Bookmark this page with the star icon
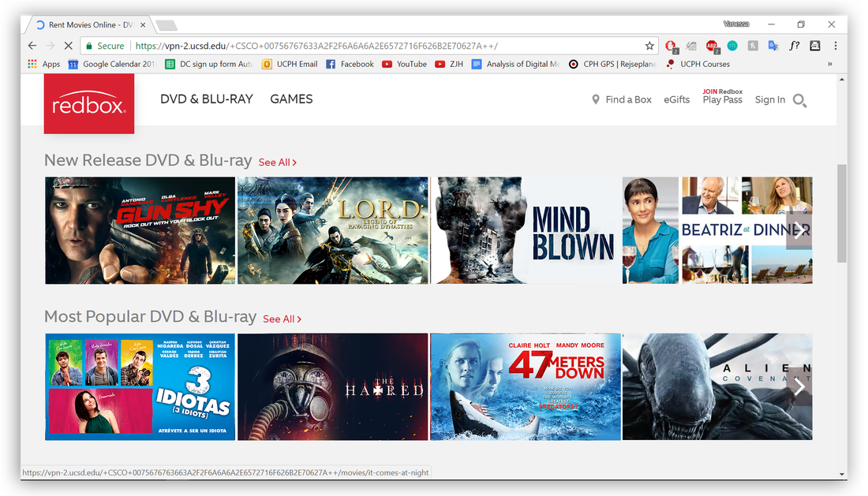868x496 pixels. point(649,46)
